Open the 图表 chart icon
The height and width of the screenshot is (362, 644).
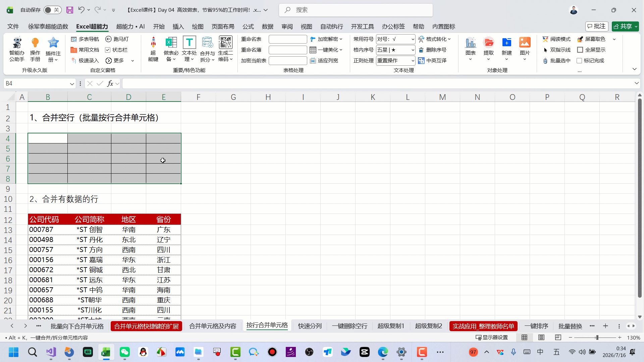(470, 43)
